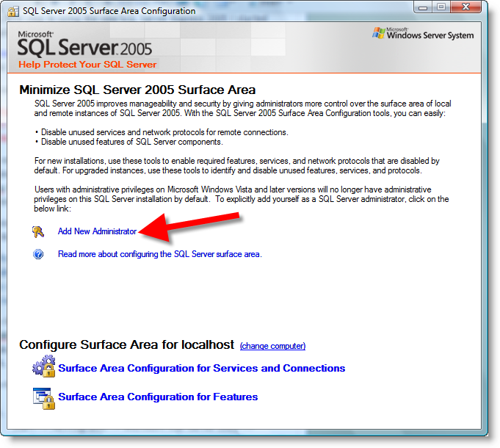
Task: Minimize the Surface Area Configuration window
Action: point(424,8)
